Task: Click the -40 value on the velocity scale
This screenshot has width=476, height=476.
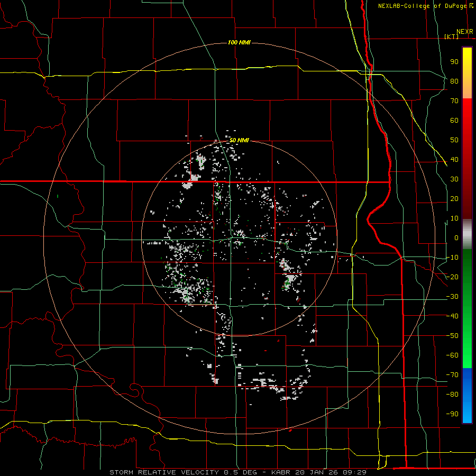Action: coord(452,316)
